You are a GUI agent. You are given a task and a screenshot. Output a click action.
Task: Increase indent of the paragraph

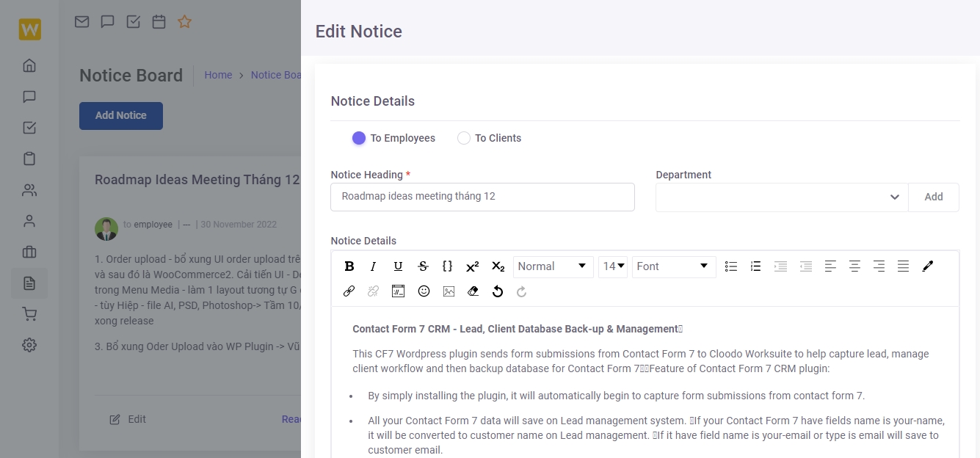point(780,266)
